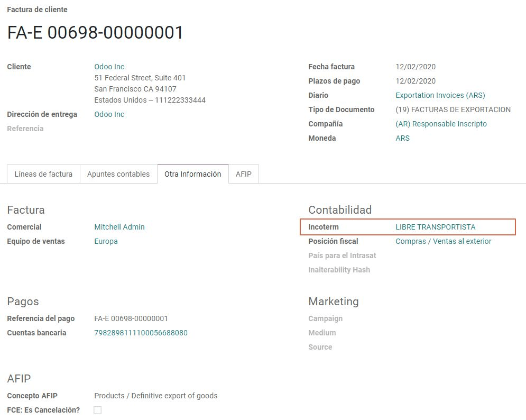The width and height of the screenshot is (526, 420).
Task: Select the Otra Información tab
Action: [192, 174]
